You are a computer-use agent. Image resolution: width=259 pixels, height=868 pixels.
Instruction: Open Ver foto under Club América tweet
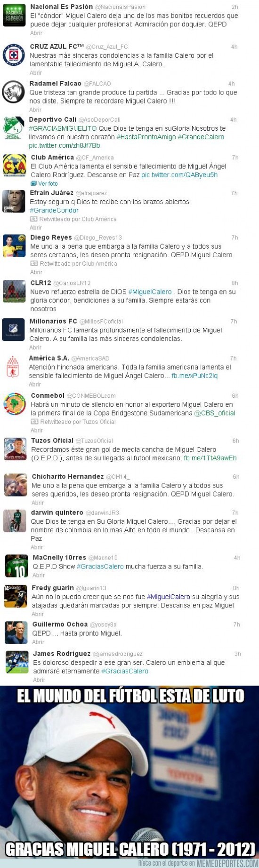point(44,183)
